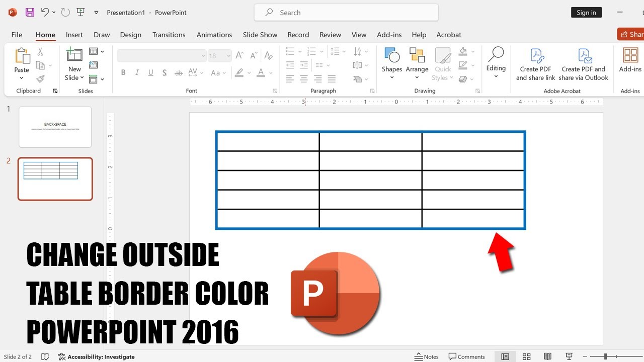Toggle Bold formatting
Viewport: 644px width, 362px height.
(x=123, y=73)
